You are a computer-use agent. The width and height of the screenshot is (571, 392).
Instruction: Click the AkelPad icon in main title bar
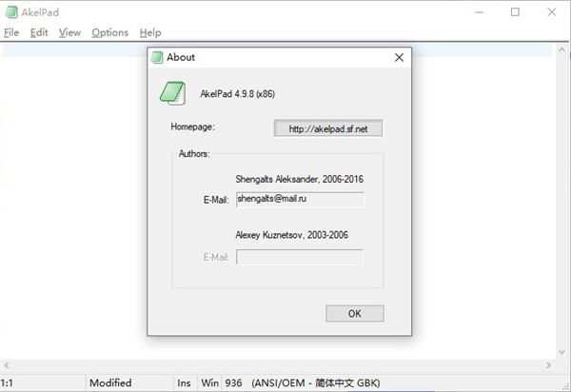10,12
